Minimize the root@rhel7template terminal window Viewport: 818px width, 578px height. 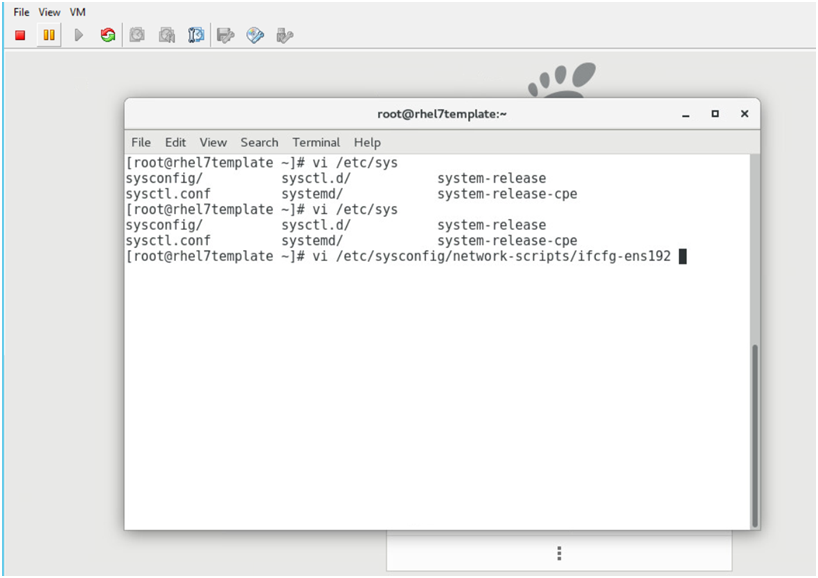coord(686,114)
